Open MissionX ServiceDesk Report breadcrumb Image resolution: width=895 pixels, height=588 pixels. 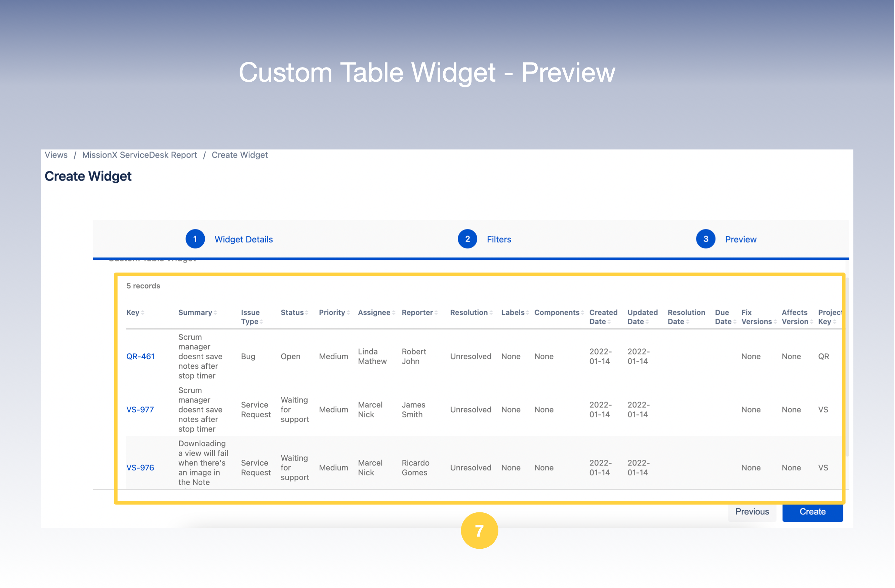click(139, 155)
